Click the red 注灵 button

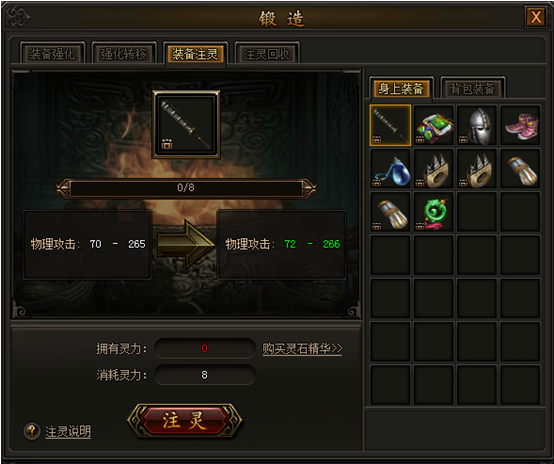pyautogui.click(x=184, y=421)
